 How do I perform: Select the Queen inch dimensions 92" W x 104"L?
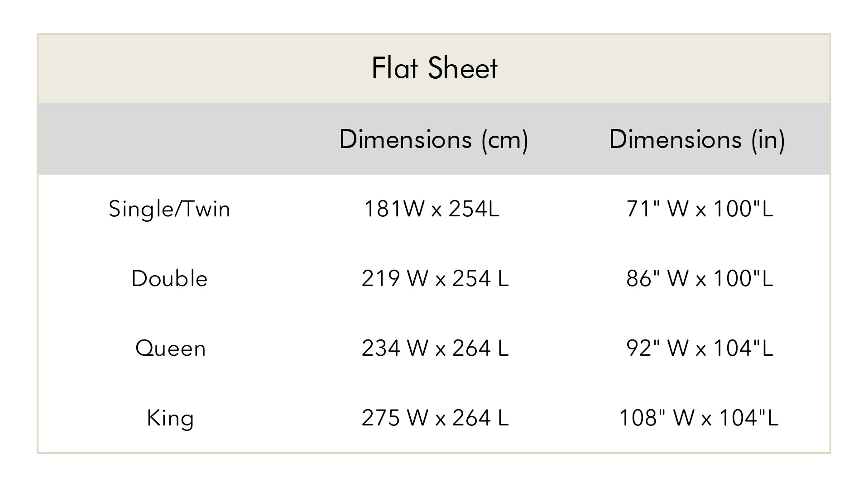[700, 349]
